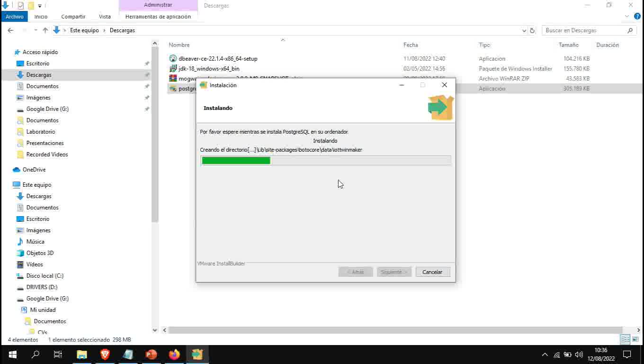
Task: Open Explorer help with the question mark icon
Action: coord(637,16)
